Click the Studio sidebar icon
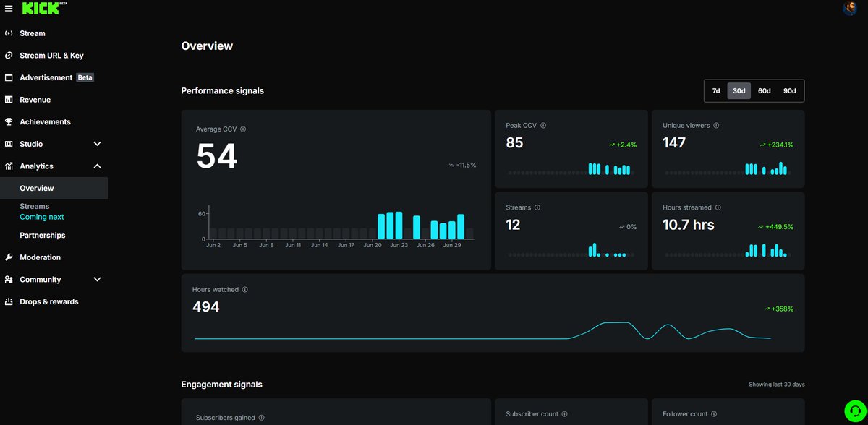This screenshot has width=868, height=425. [x=9, y=144]
